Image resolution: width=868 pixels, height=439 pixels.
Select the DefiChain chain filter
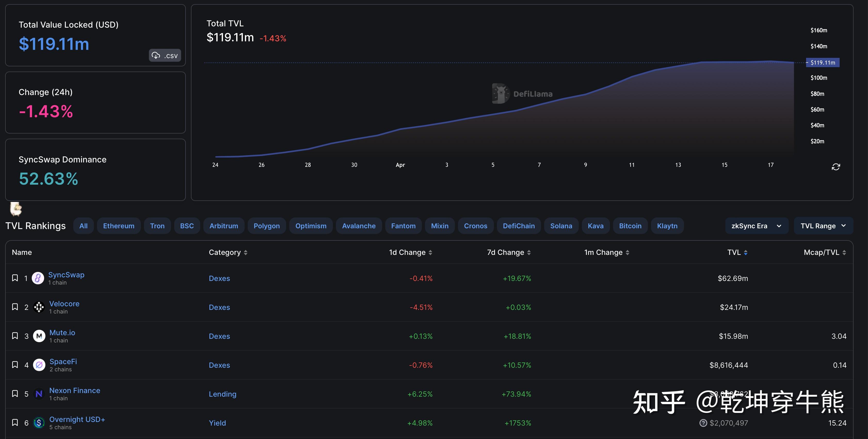tap(519, 226)
